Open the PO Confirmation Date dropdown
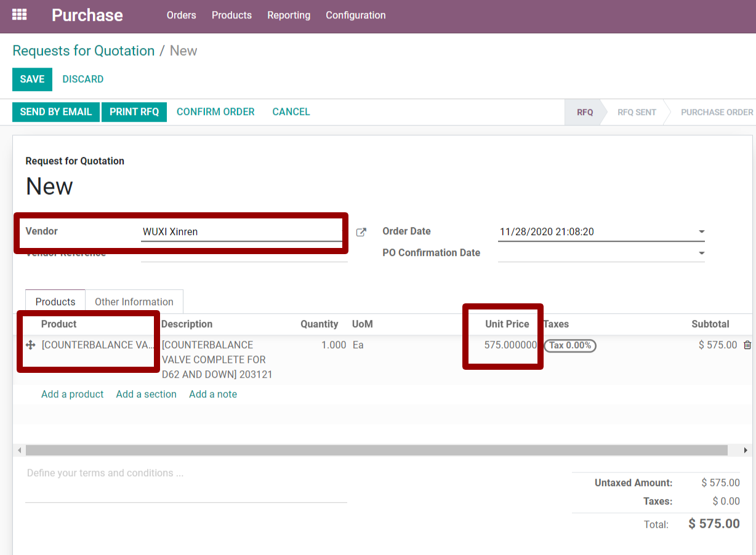The height and width of the screenshot is (555, 756). tap(701, 252)
